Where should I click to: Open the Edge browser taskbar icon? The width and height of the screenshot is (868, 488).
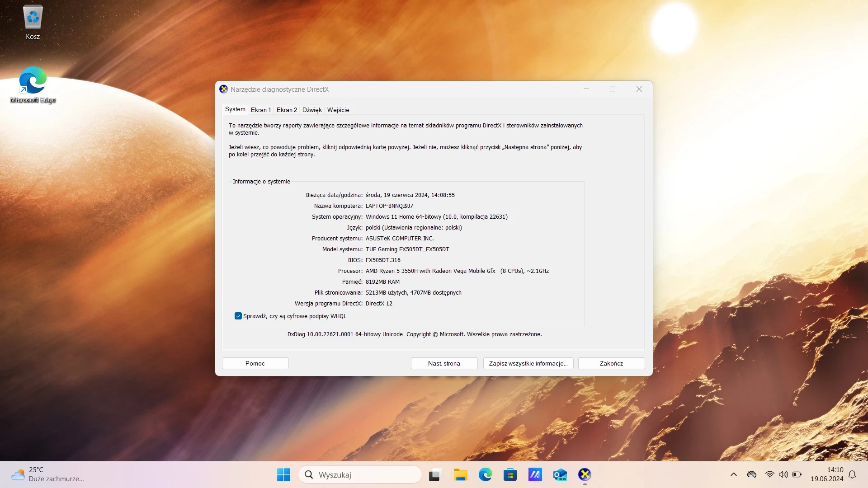pos(485,474)
